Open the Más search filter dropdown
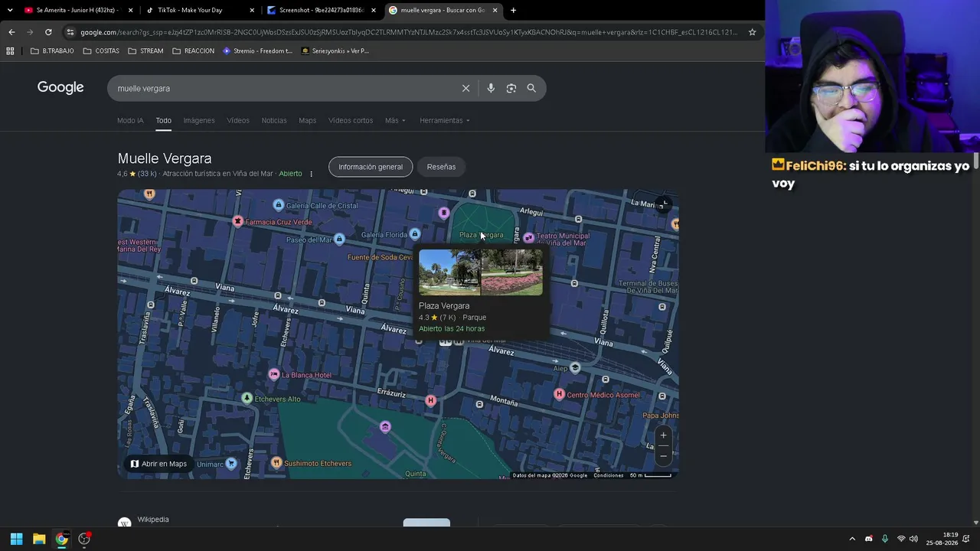 [395, 120]
